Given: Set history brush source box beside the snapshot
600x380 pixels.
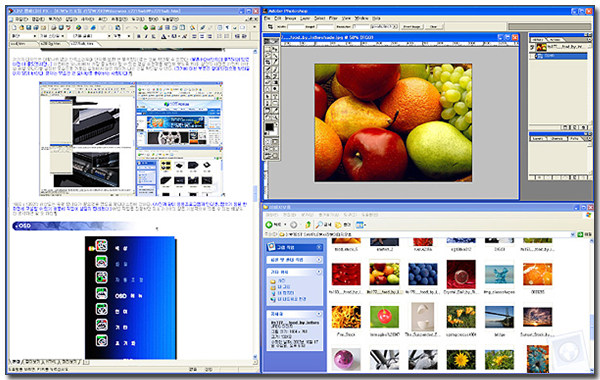Looking at the screenshot, I should point(532,47).
